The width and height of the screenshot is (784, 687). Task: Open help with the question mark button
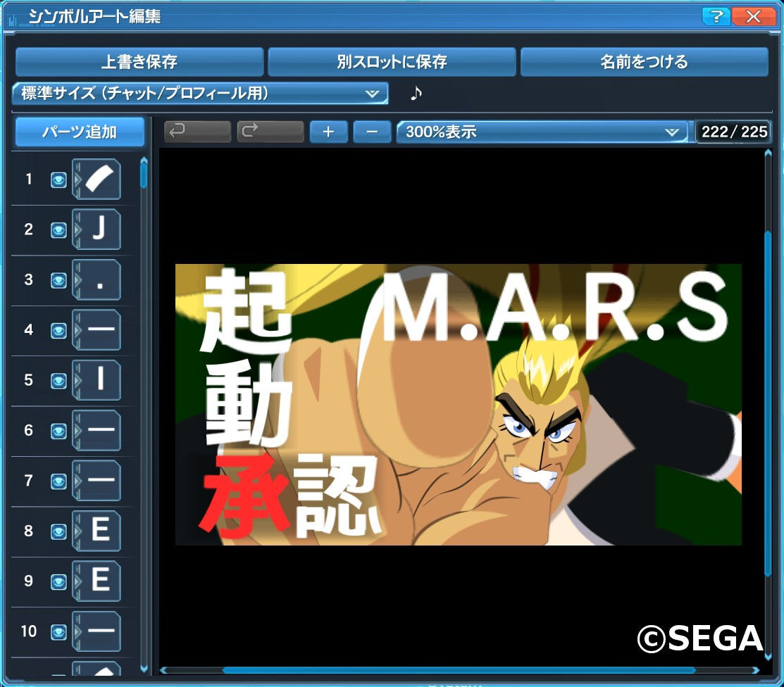tap(716, 16)
